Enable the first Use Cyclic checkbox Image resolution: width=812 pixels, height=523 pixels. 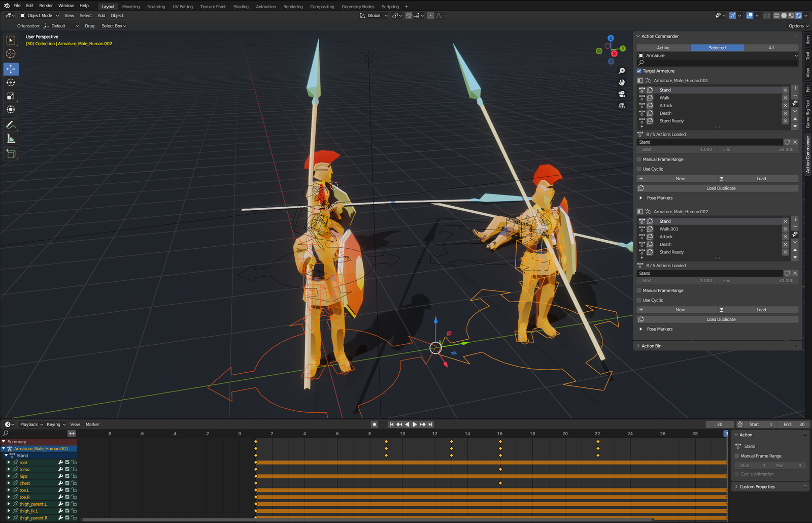[639, 169]
